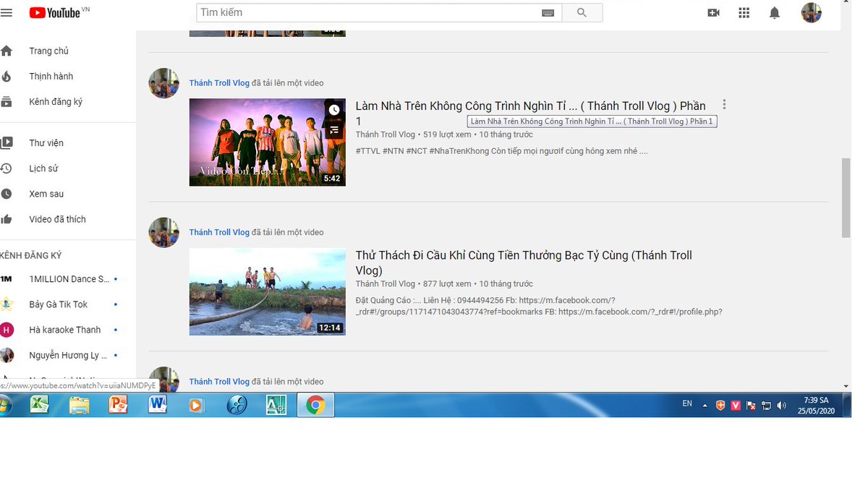The image size is (868, 488).
Task: Open 1MILLION Dance channel avatar
Action: [x=7, y=279]
